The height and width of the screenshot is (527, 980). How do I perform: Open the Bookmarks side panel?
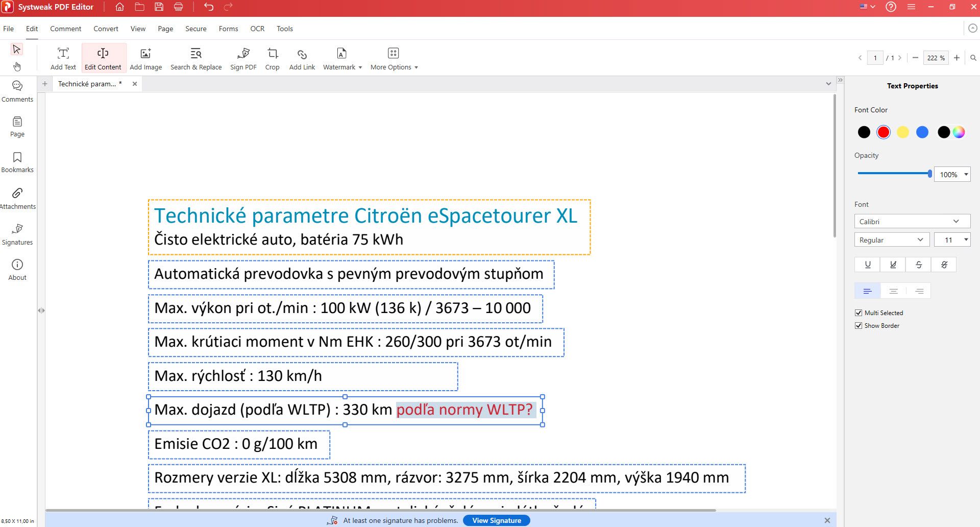pyautogui.click(x=17, y=162)
